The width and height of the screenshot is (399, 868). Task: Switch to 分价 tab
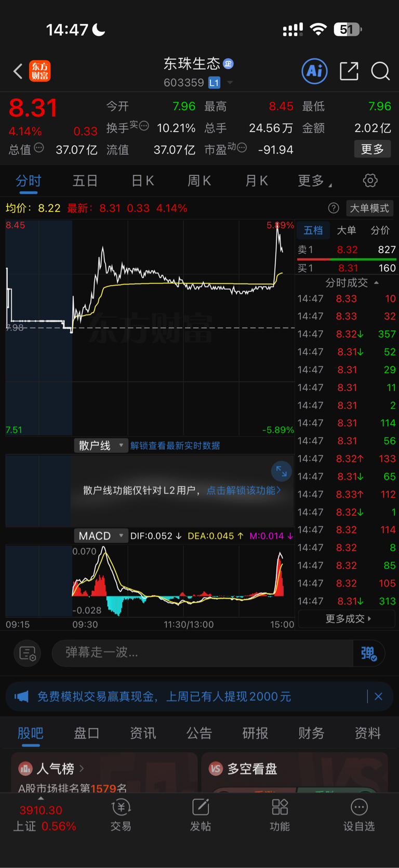point(380,230)
